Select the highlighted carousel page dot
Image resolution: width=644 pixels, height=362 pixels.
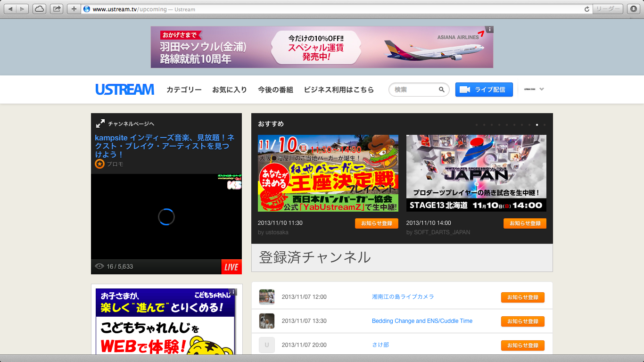(537, 125)
